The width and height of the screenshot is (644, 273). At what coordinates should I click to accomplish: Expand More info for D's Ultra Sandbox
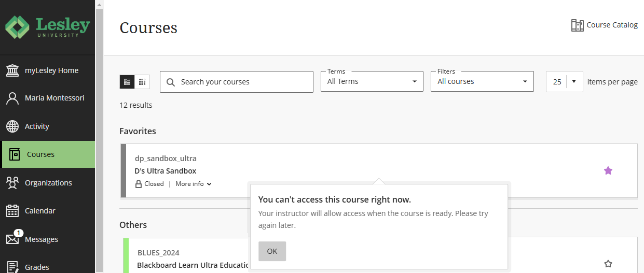coord(194,184)
